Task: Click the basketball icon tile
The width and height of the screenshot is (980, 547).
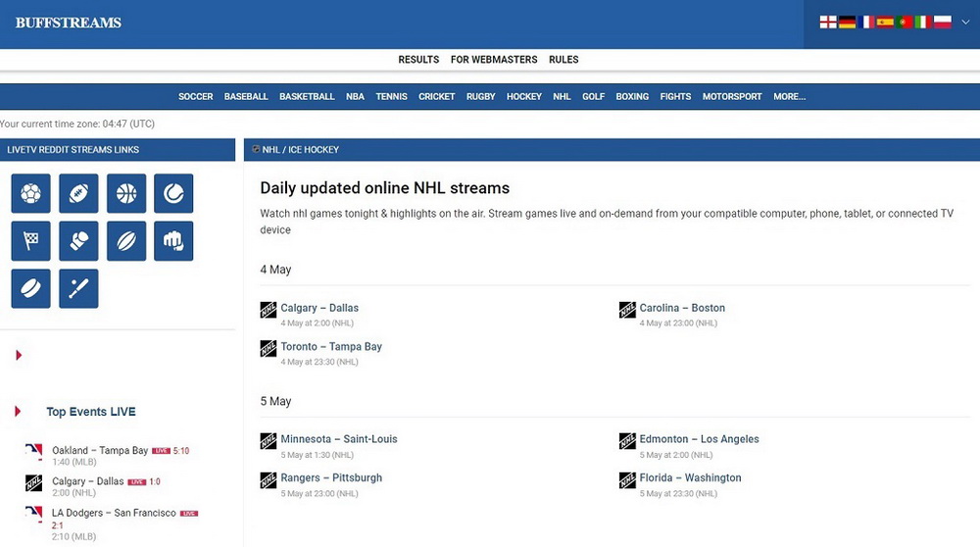Action: (126, 194)
